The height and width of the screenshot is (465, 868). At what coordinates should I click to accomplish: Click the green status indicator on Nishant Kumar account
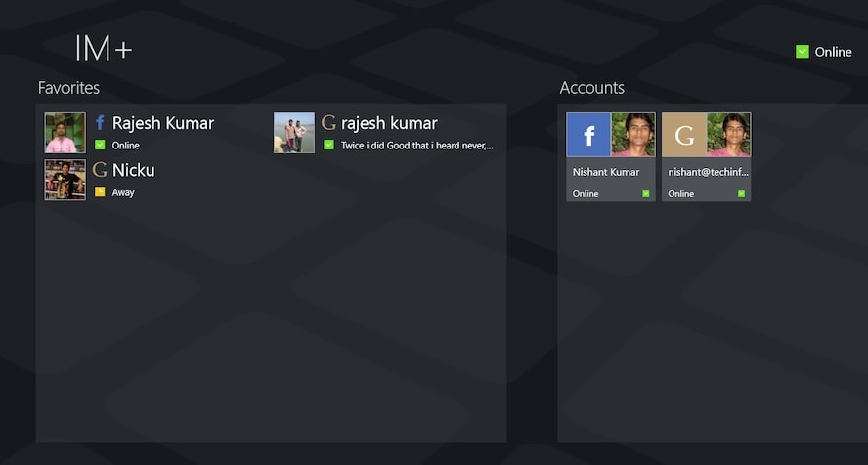point(645,194)
